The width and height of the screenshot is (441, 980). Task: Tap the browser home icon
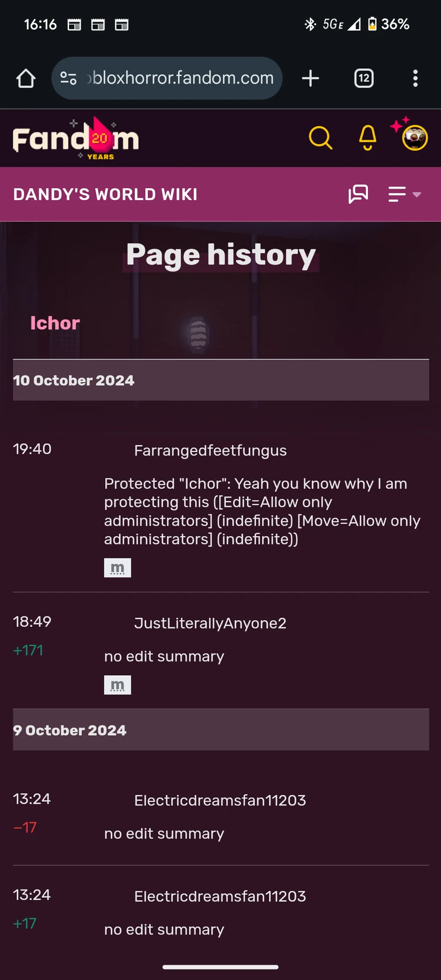(x=26, y=78)
